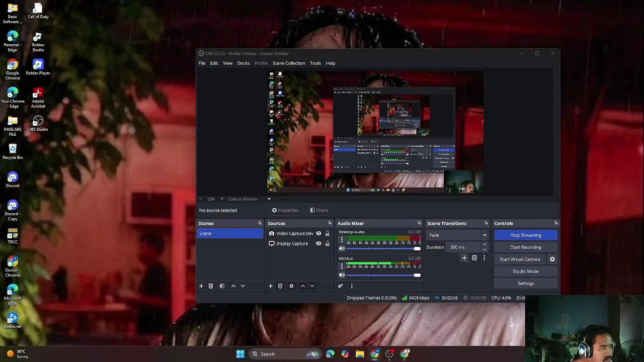This screenshot has height=362, width=644.
Task: Open source properties gear in Sources panel
Action: (x=291, y=286)
